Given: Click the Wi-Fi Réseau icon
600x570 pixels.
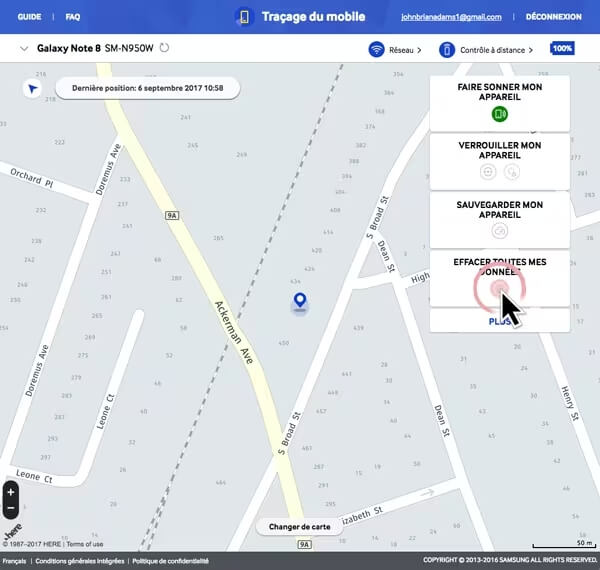Looking at the screenshot, I should pos(377,49).
